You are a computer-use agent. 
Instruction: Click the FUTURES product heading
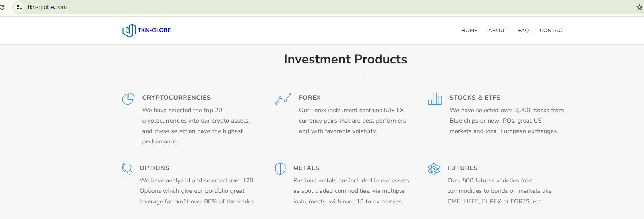462,168
